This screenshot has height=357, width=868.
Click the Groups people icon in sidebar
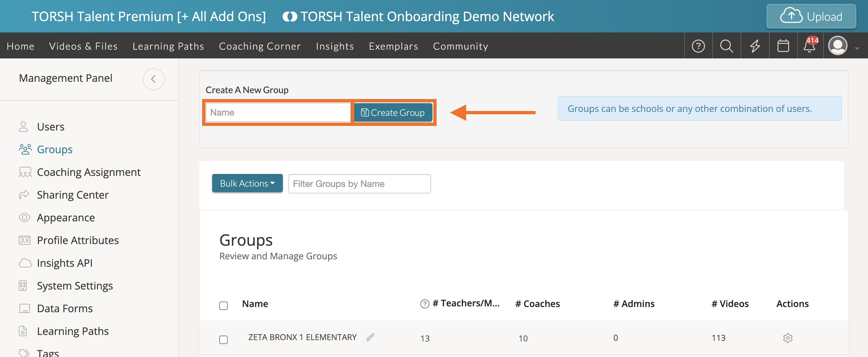[25, 149]
